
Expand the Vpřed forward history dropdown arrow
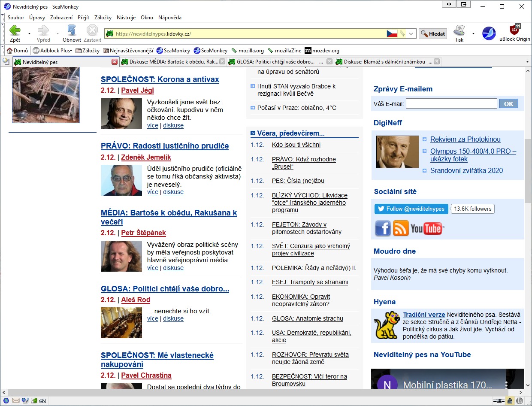(x=57, y=33)
